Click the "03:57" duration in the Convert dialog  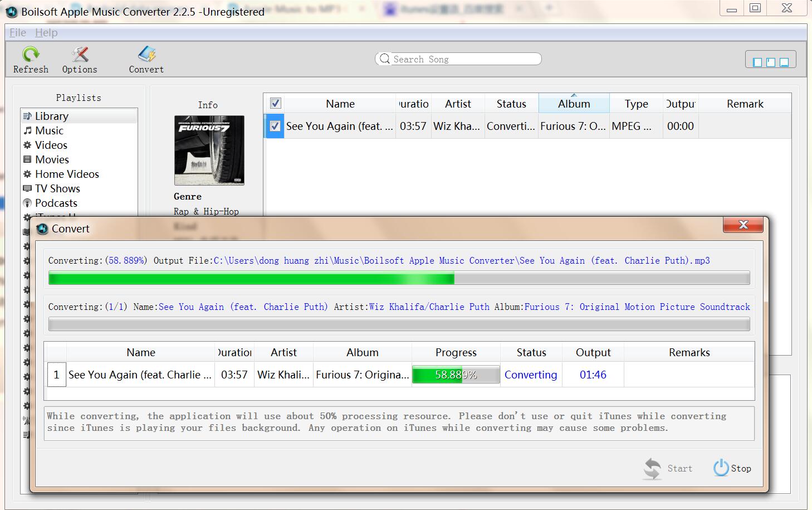coord(234,375)
